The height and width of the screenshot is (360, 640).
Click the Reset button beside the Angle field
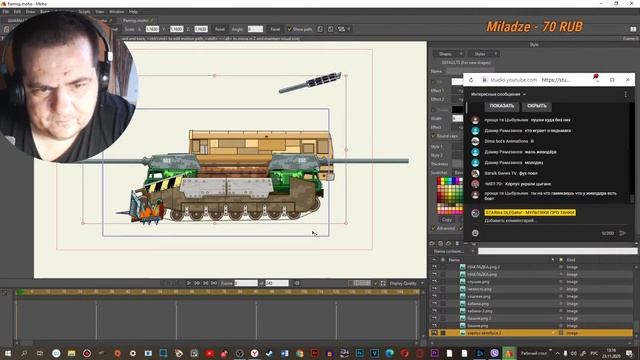(x=275, y=29)
